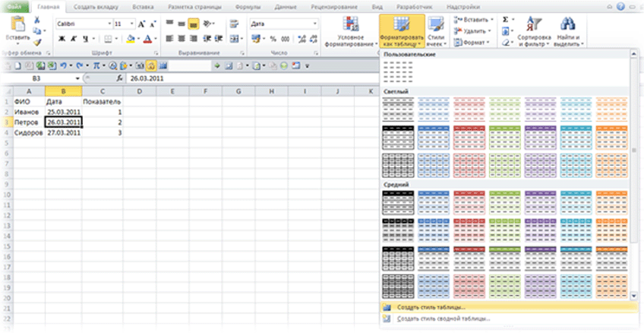
Task: Click the Clear eraser icon
Action: pyautogui.click(x=506, y=42)
